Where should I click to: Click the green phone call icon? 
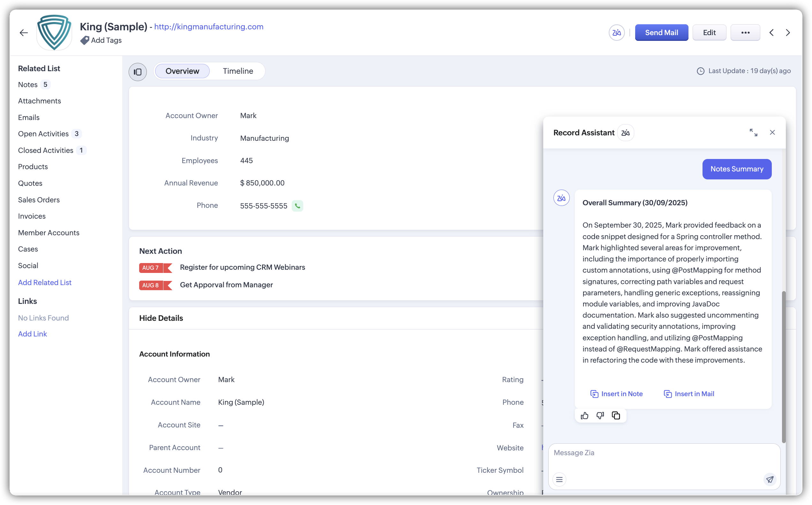click(297, 206)
